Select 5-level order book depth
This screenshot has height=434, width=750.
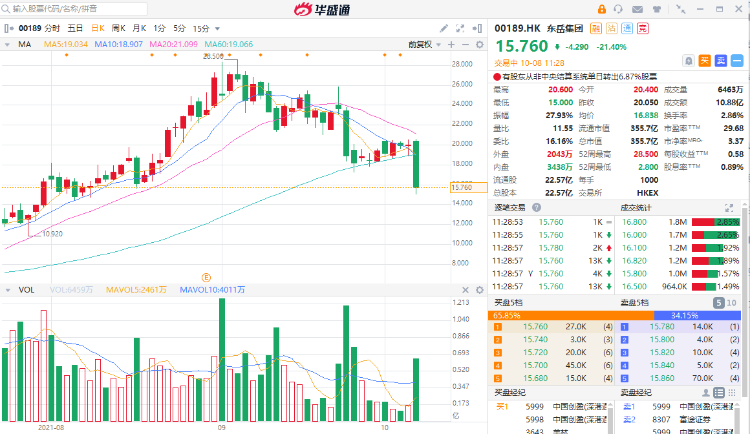pos(718,302)
